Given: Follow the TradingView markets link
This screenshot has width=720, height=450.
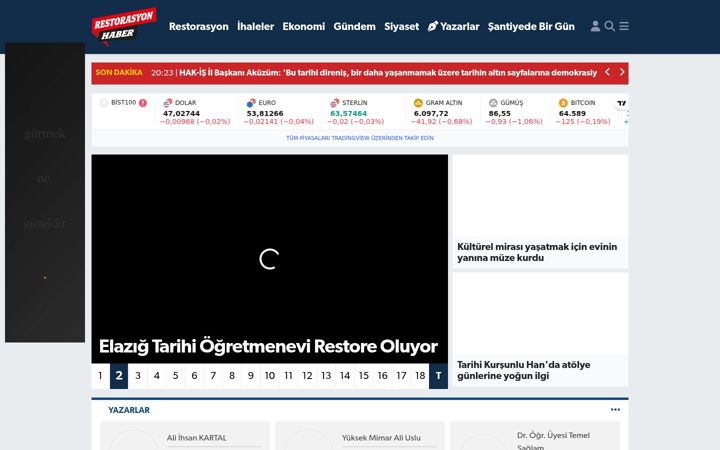Looking at the screenshot, I should [x=360, y=138].
